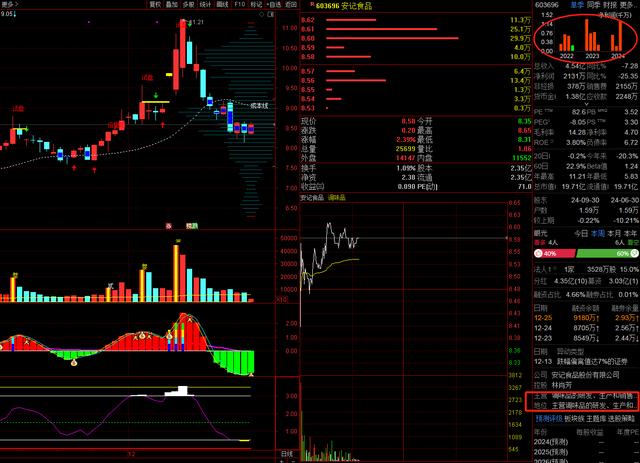Screen dimensions: 640x463
Task: Click the red R marker beside the stock code
Action: click(312, 4)
